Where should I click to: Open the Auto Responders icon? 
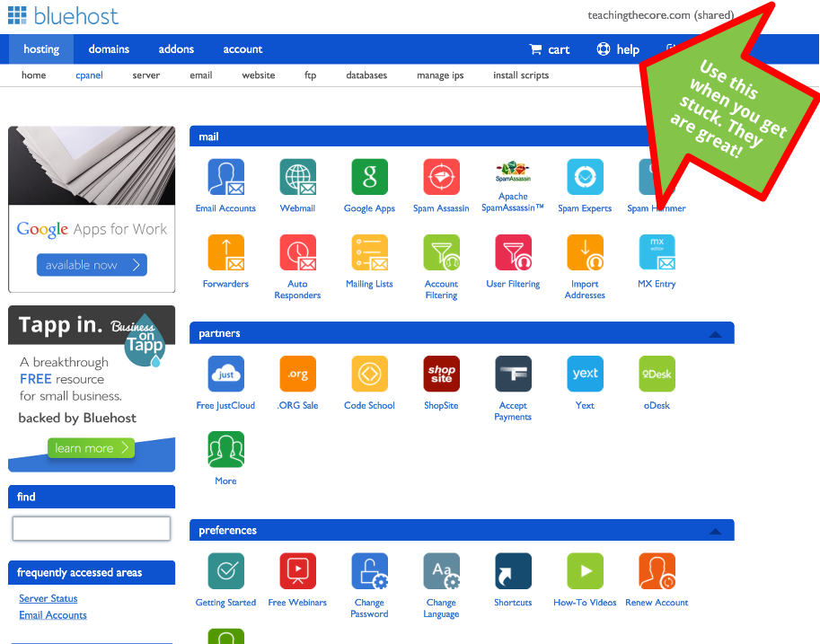(x=297, y=252)
